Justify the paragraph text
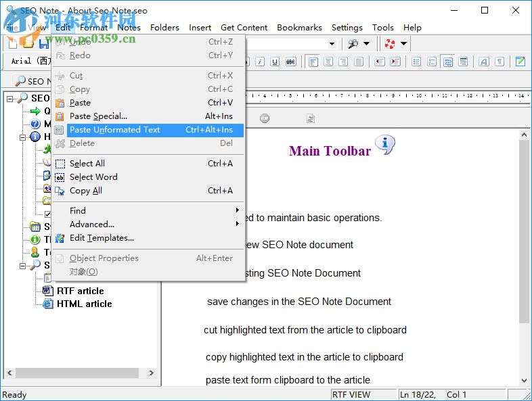 click(x=359, y=62)
